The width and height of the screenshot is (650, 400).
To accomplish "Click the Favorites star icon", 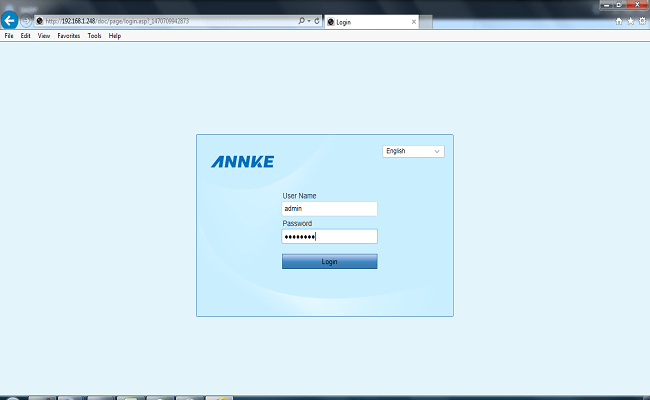I will (x=630, y=20).
